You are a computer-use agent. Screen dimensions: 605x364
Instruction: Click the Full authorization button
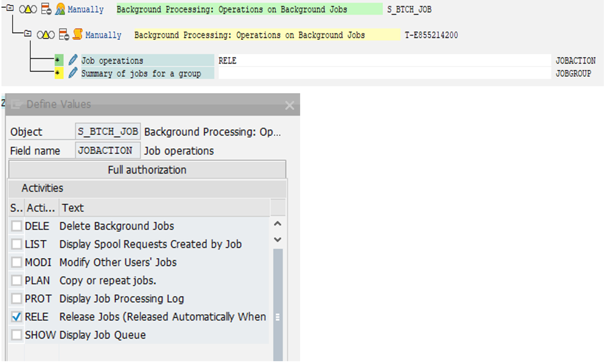(x=147, y=170)
